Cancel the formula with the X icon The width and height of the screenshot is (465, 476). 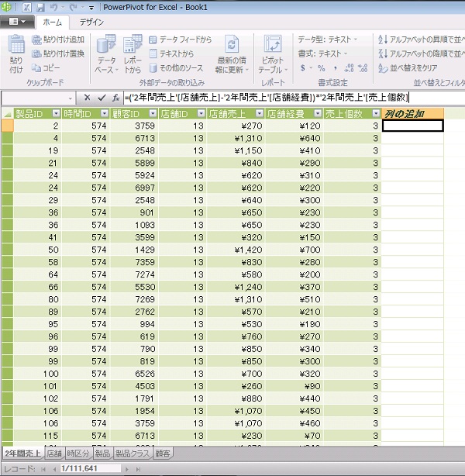pyautogui.click(x=87, y=98)
